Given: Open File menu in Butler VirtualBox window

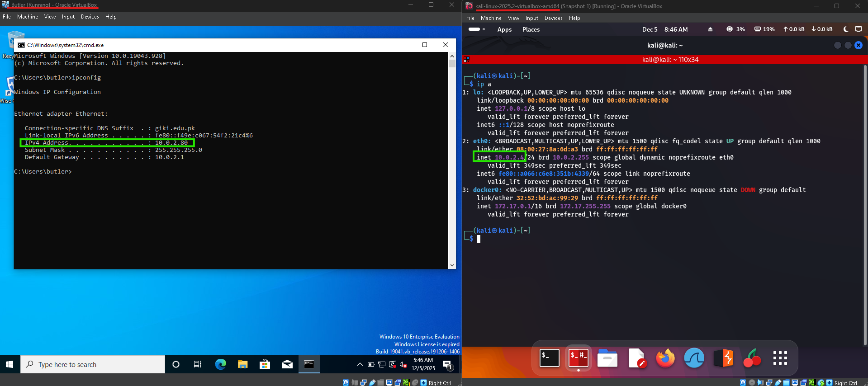Looking at the screenshot, I should point(7,17).
